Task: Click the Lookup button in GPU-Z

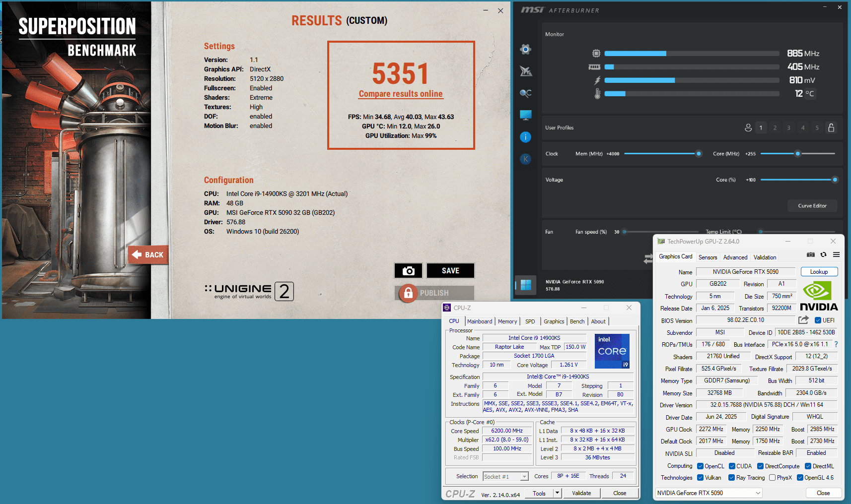Action: point(819,272)
